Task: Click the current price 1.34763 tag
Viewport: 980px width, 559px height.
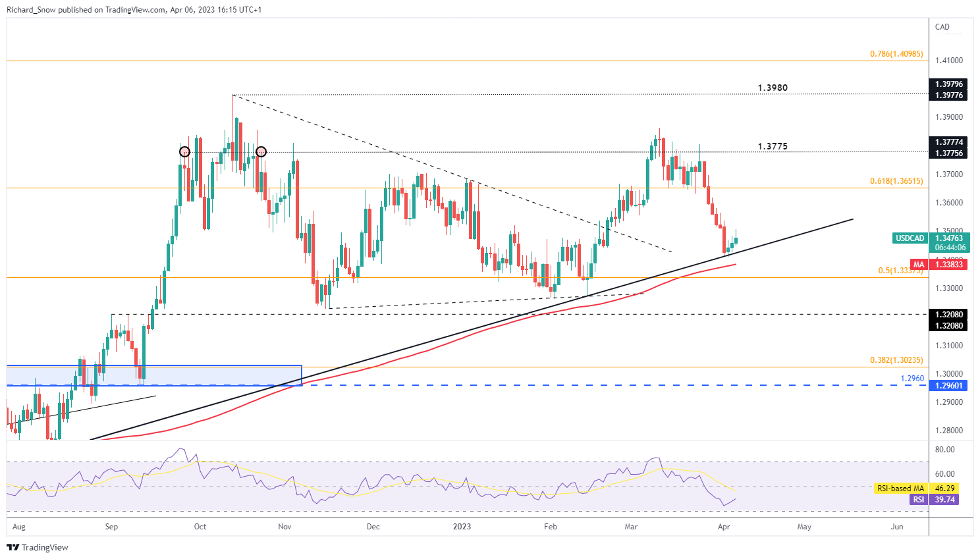Action: tap(949, 238)
